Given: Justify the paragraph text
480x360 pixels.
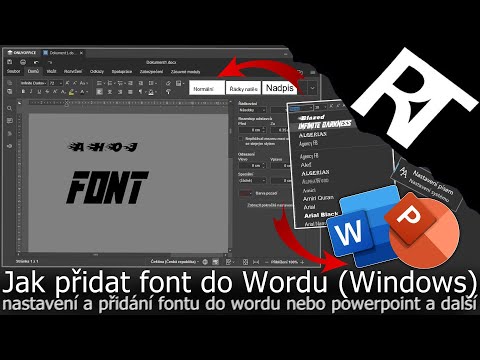Looking at the screenshot, I should [x=130, y=92].
